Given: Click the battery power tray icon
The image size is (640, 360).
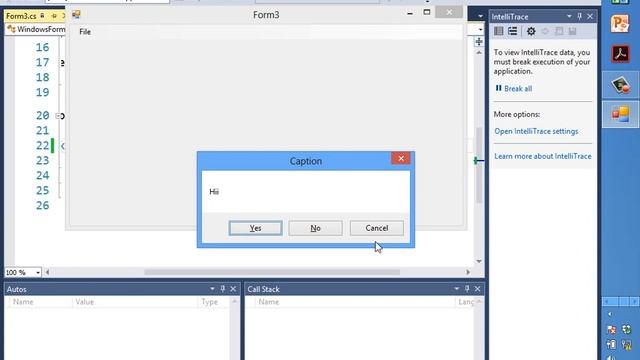Looking at the screenshot, I should [611, 344].
